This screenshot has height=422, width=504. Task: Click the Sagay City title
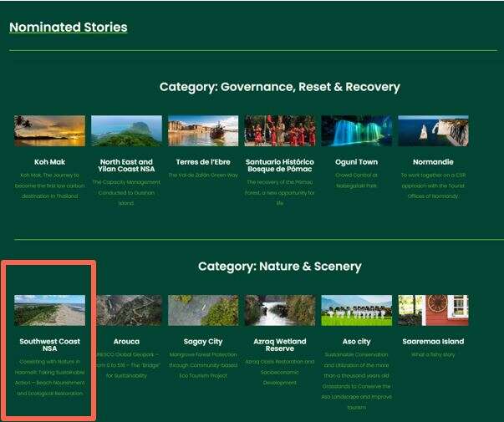click(203, 341)
